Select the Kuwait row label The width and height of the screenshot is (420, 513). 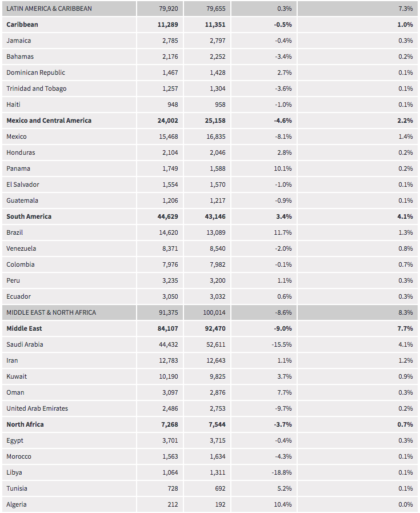[17, 376]
